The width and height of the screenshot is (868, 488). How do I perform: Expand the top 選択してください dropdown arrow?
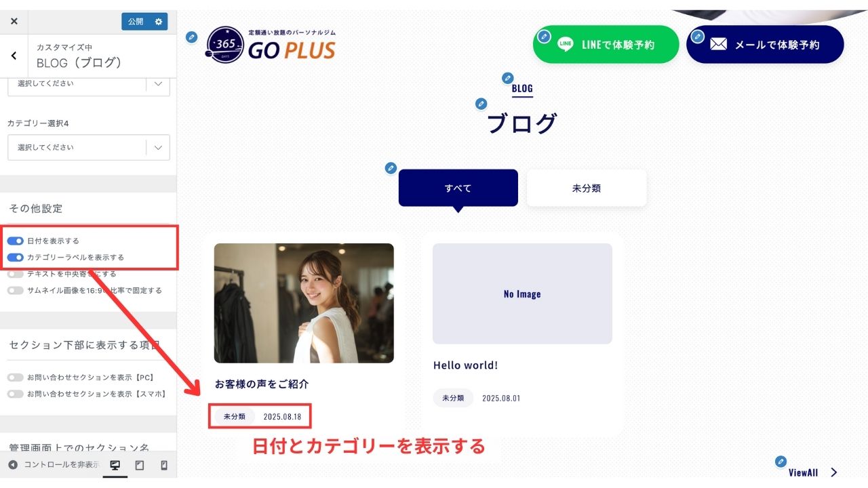[x=158, y=84]
